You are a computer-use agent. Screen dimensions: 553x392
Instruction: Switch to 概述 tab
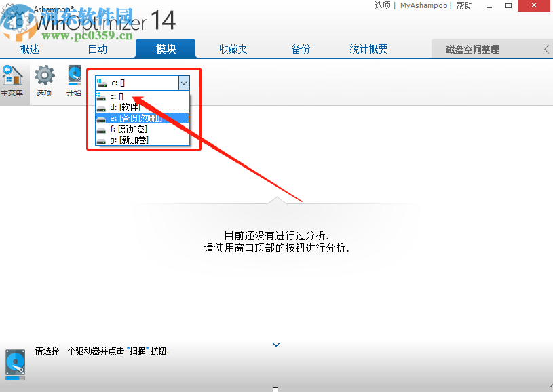pos(30,49)
